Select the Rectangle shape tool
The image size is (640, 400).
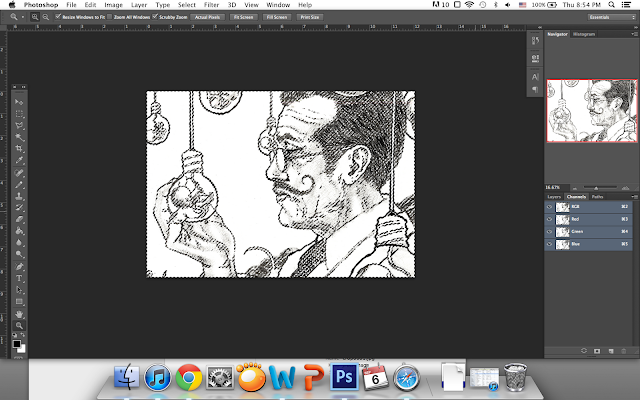pyautogui.click(x=19, y=302)
